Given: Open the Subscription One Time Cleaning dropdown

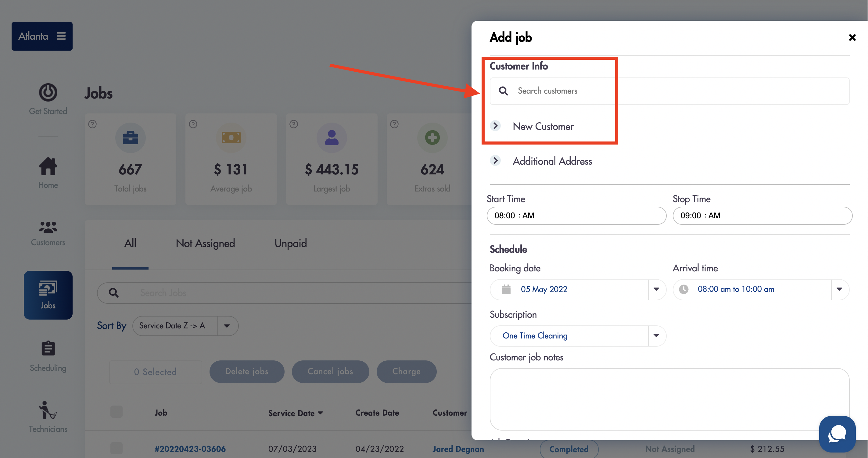Looking at the screenshot, I should (x=578, y=335).
